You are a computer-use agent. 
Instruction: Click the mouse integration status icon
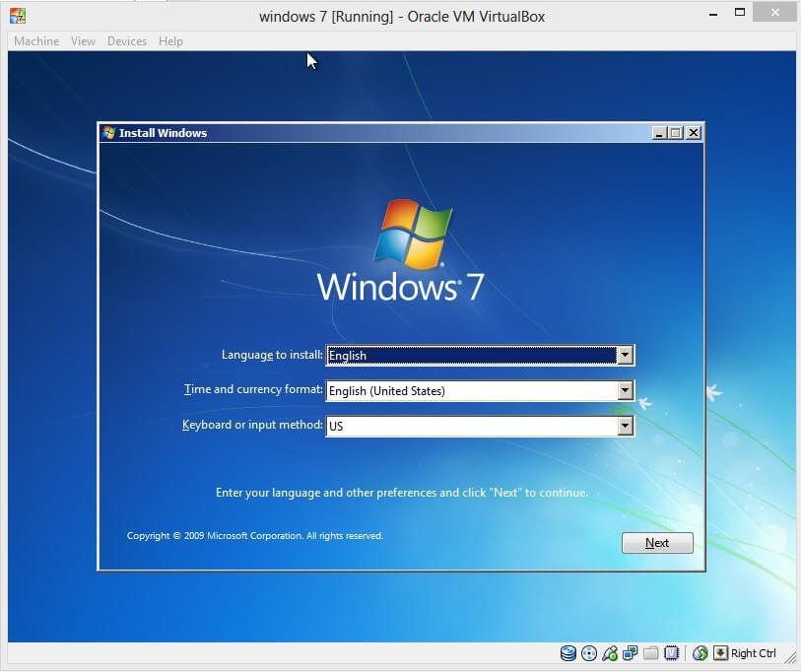pos(611,652)
